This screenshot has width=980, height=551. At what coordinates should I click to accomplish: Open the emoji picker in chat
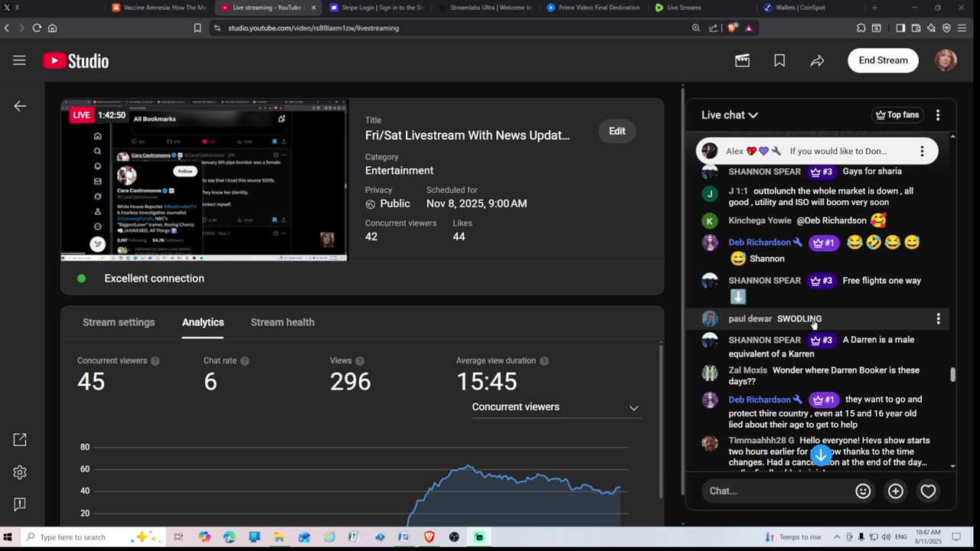[x=863, y=491]
